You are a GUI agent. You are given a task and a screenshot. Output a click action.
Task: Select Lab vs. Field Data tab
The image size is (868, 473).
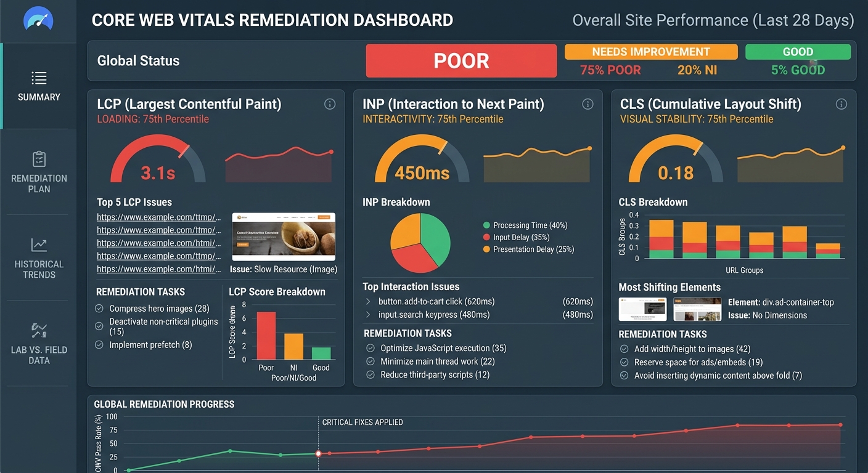39,343
